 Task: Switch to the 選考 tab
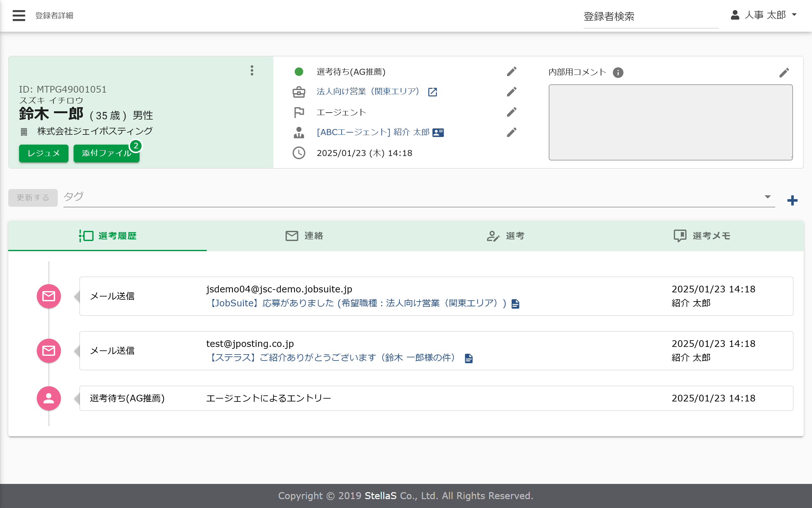click(x=505, y=236)
